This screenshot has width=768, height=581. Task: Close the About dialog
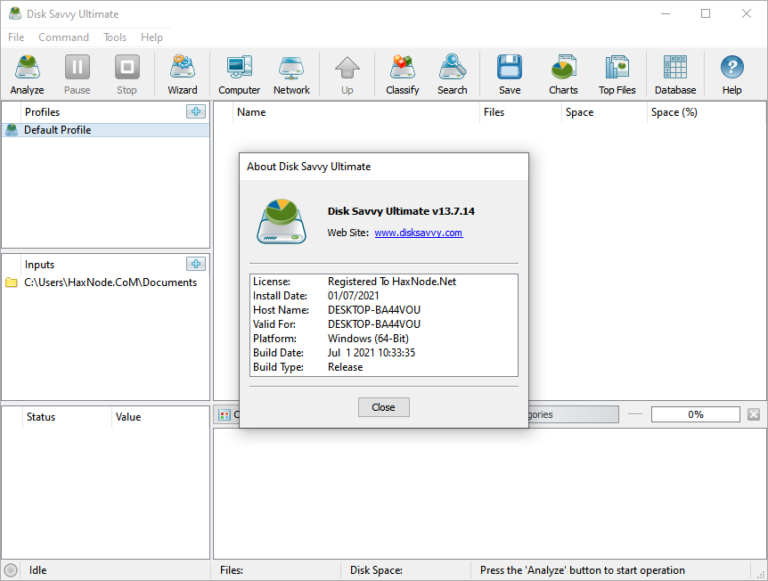tap(384, 407)
